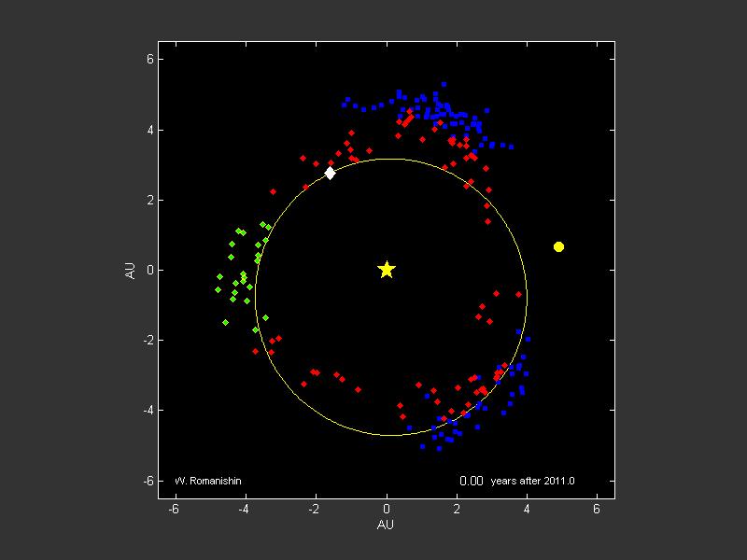
Task: Click the W. Romanishin credit text
Action: click(208, 482)
